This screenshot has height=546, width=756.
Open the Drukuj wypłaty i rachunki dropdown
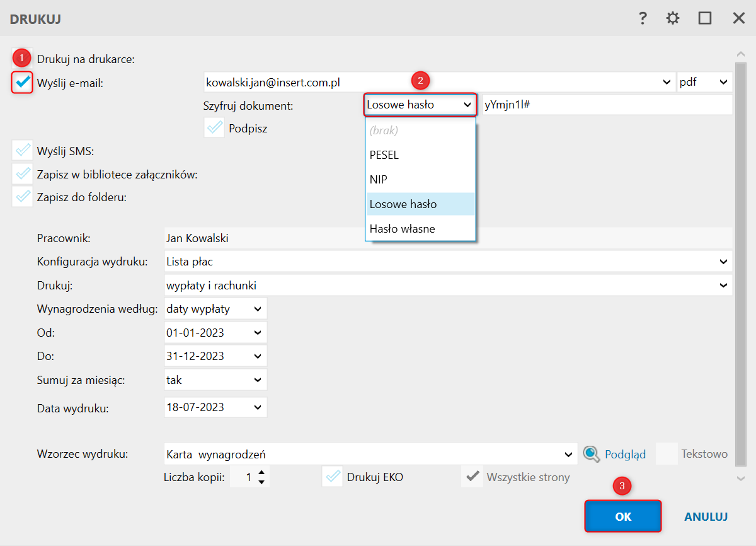tap(723, 285)
